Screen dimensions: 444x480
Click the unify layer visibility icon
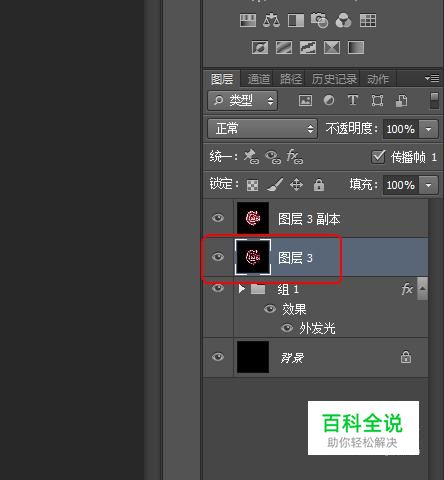[x=273, y=157]
